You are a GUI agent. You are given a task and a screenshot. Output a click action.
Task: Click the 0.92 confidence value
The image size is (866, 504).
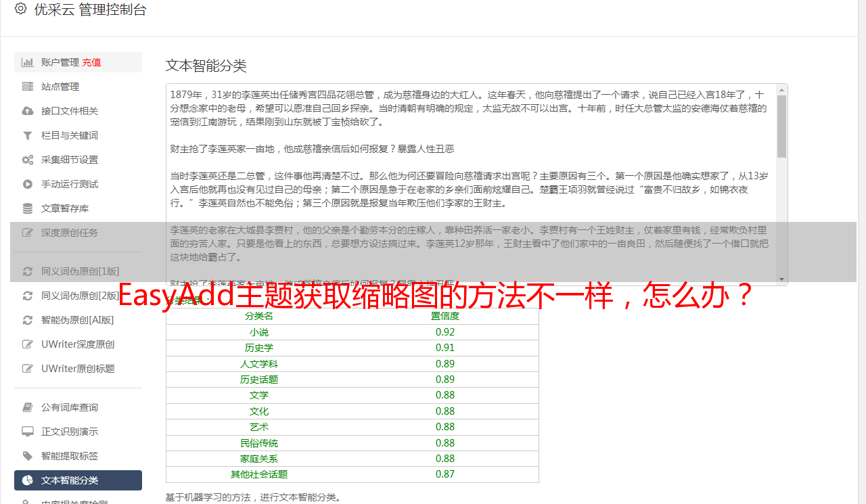coord(445,332)
